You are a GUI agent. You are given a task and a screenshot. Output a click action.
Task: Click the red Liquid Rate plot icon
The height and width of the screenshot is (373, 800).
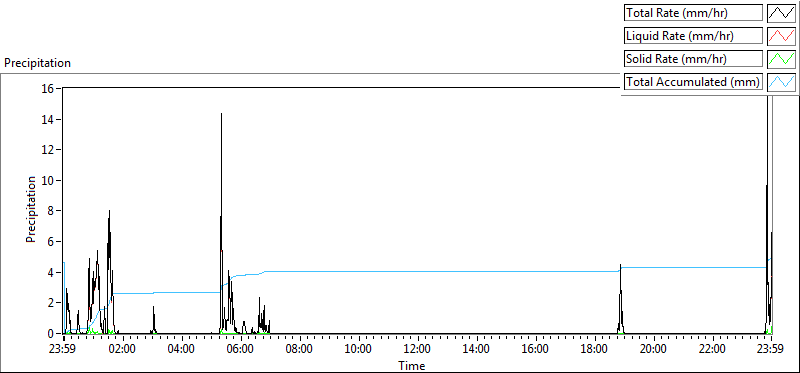tap(781, 36)
